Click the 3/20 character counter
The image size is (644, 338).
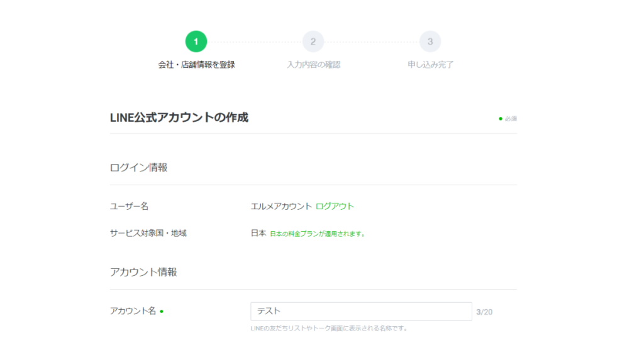484,312
